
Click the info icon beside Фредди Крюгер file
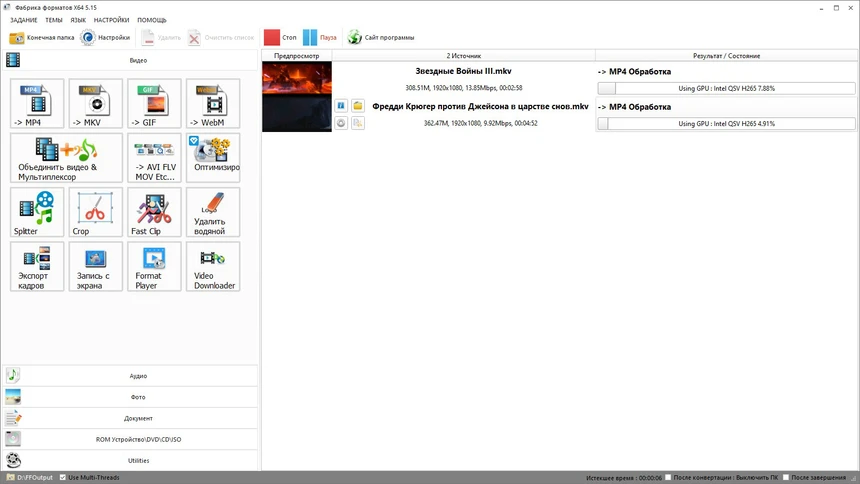[x=341, y=105]
